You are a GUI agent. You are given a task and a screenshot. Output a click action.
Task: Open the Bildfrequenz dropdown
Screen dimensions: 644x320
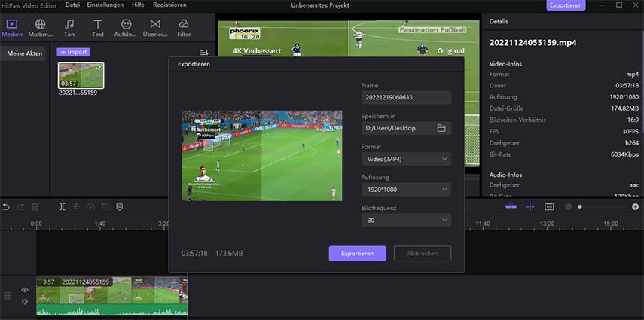tap(405, 221)
